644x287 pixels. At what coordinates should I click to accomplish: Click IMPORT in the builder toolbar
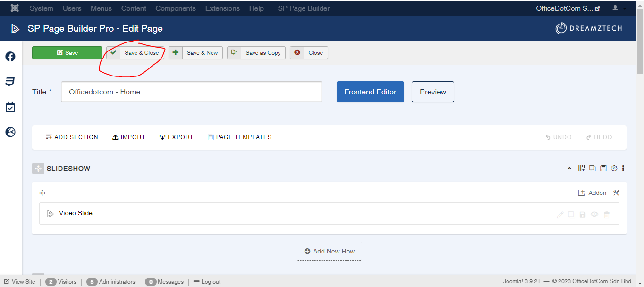129,137
